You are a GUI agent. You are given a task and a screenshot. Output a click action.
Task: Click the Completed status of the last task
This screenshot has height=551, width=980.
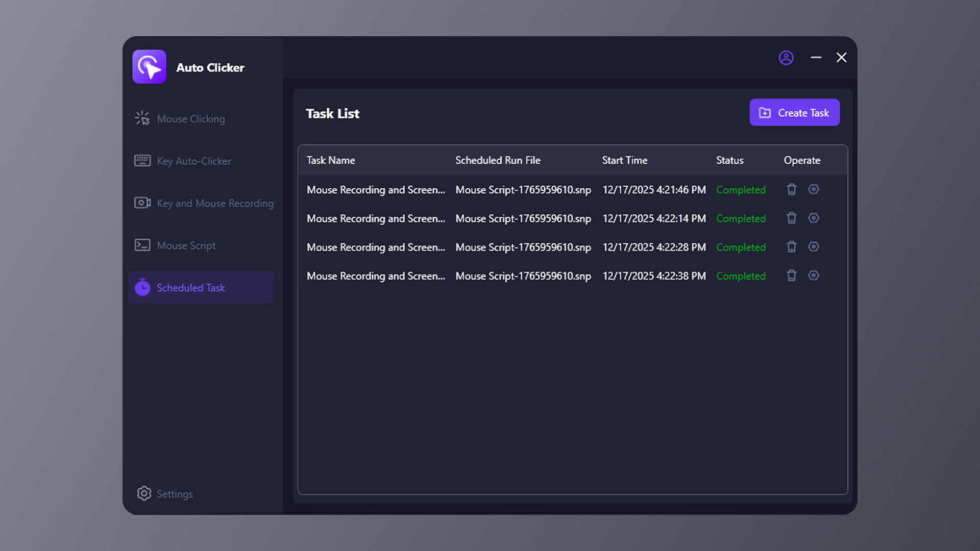tap(741, 275)
